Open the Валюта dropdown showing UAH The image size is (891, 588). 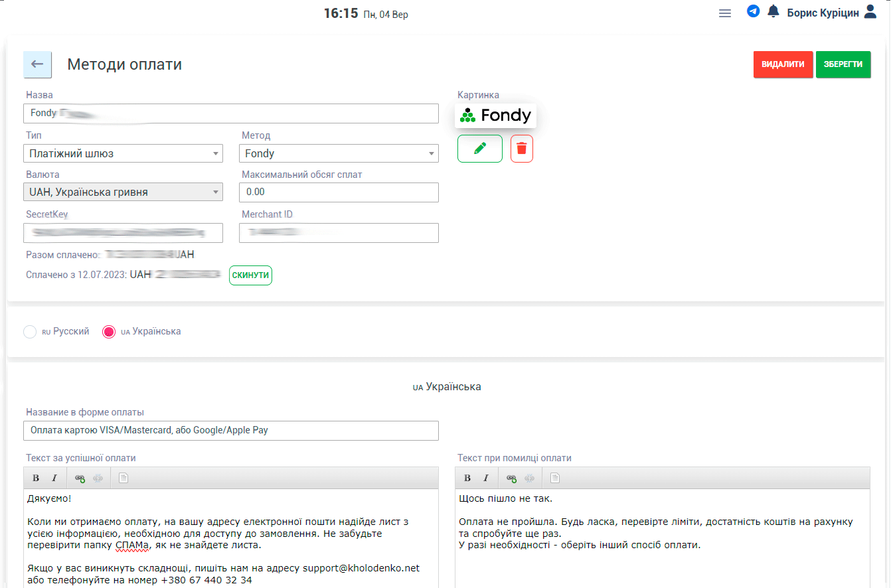pos(123,192)
